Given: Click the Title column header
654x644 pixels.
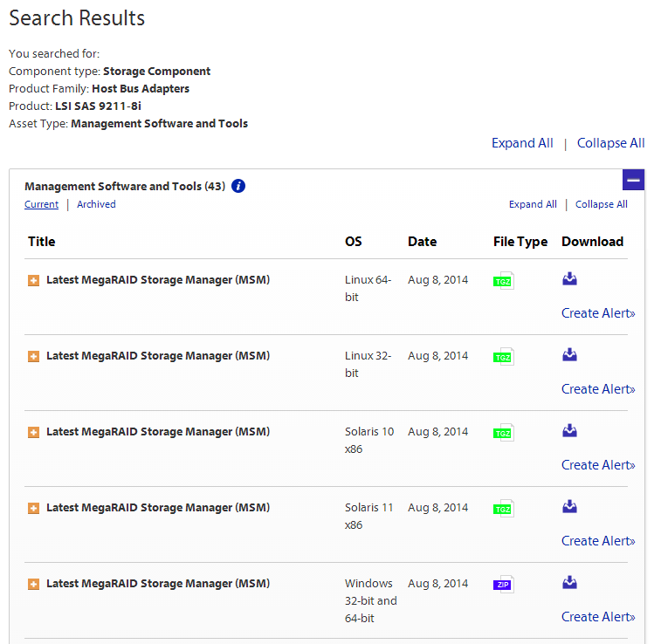Looking at the screenshot, I should (41, 242).
